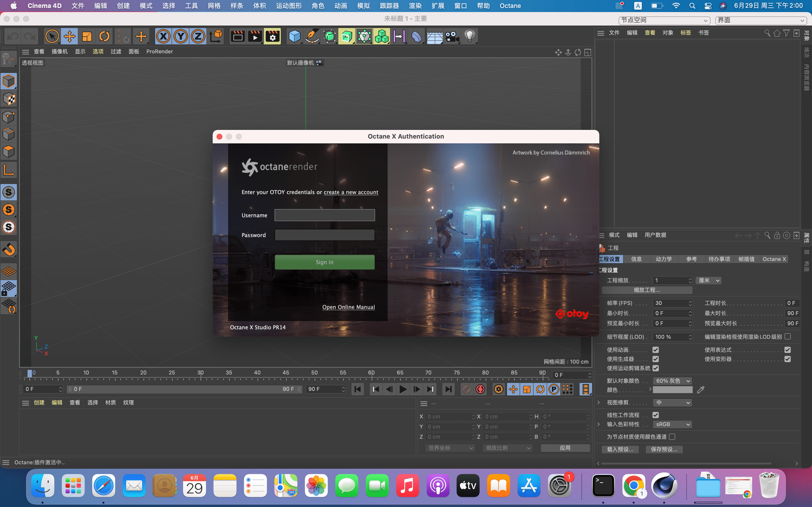Toggle 使用生成器 checkbox in project settings
The width and height of the screenshot is (812, 507).
(655, 359)
